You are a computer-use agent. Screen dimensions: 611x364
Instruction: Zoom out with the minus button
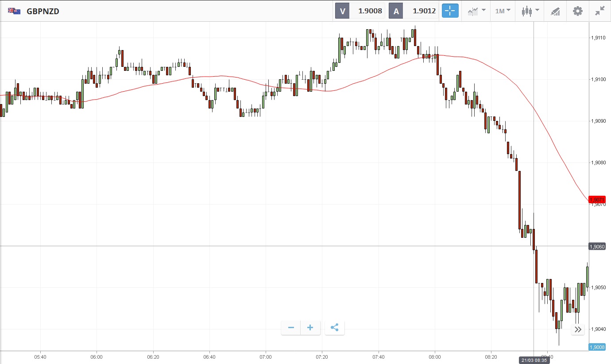291,328
